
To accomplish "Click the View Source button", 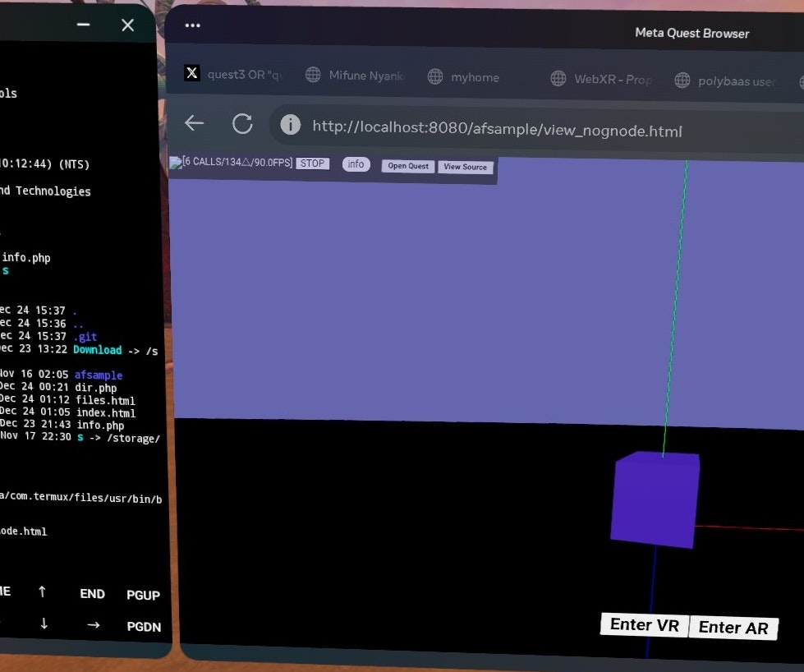I will [x=465, y=167].
